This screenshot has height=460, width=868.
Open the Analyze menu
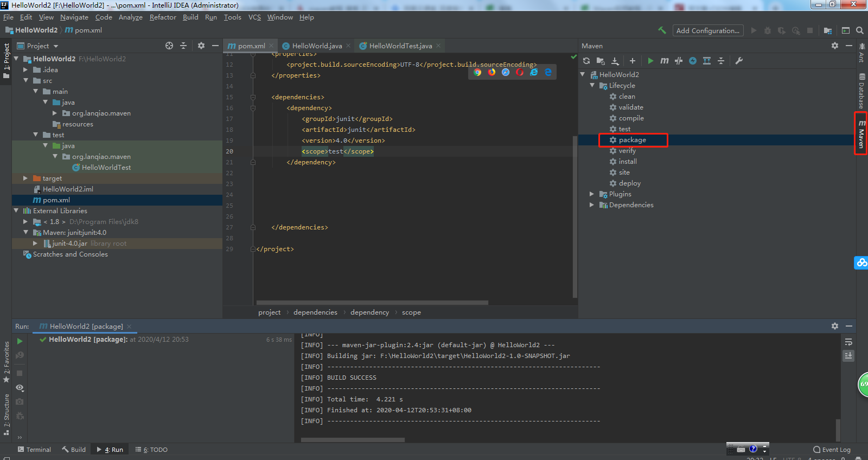tap(131, 17)
